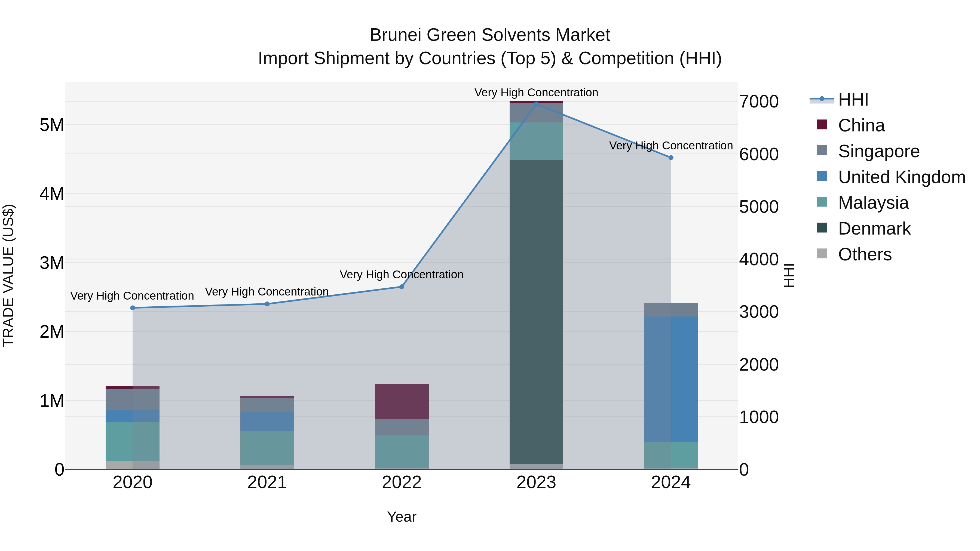Image resolution: width=980 pixels, height=551 pixels.
Task: Click the United Kingdom segment of 2021 bar
Action: click(x=267, y=422)
